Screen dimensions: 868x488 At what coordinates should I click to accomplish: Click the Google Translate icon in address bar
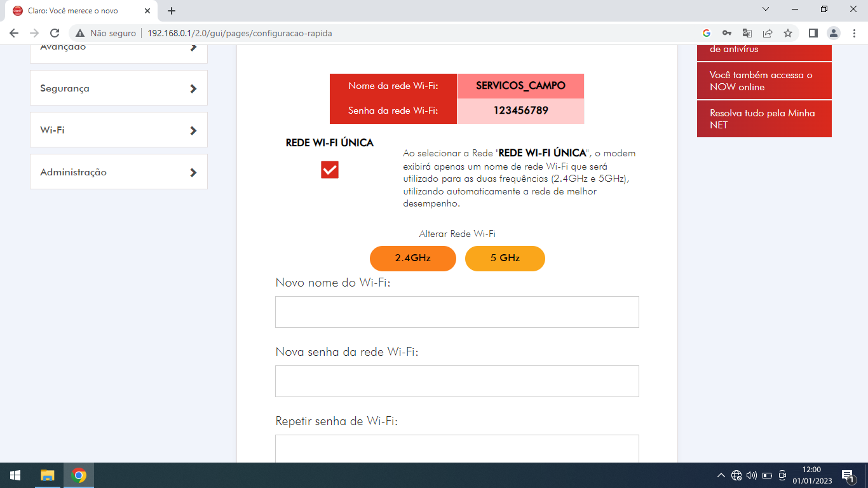747,32
